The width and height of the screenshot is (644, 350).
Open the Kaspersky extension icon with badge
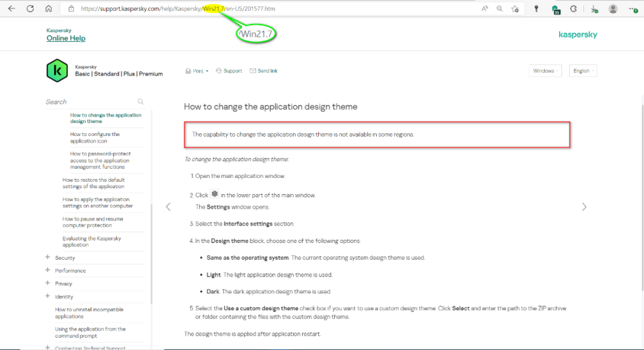[x=556, y=9]
